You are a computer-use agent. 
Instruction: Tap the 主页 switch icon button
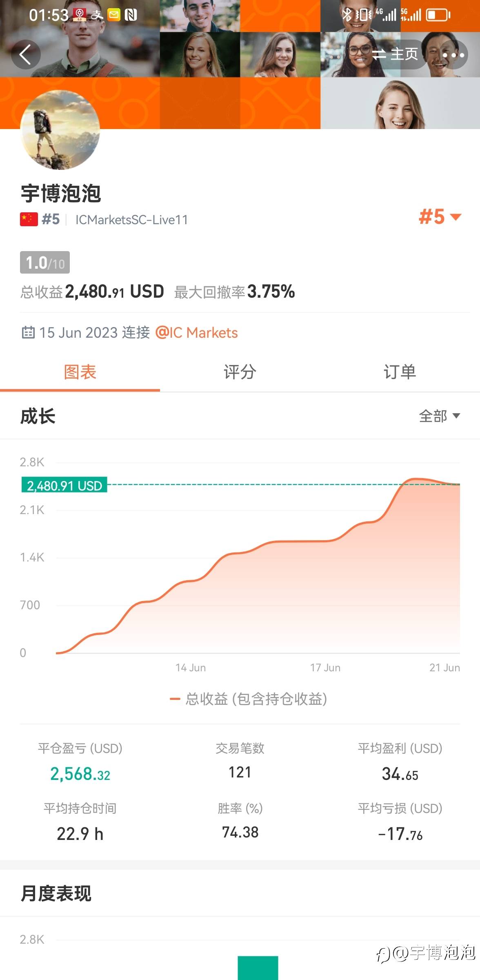tap(395, 54)
